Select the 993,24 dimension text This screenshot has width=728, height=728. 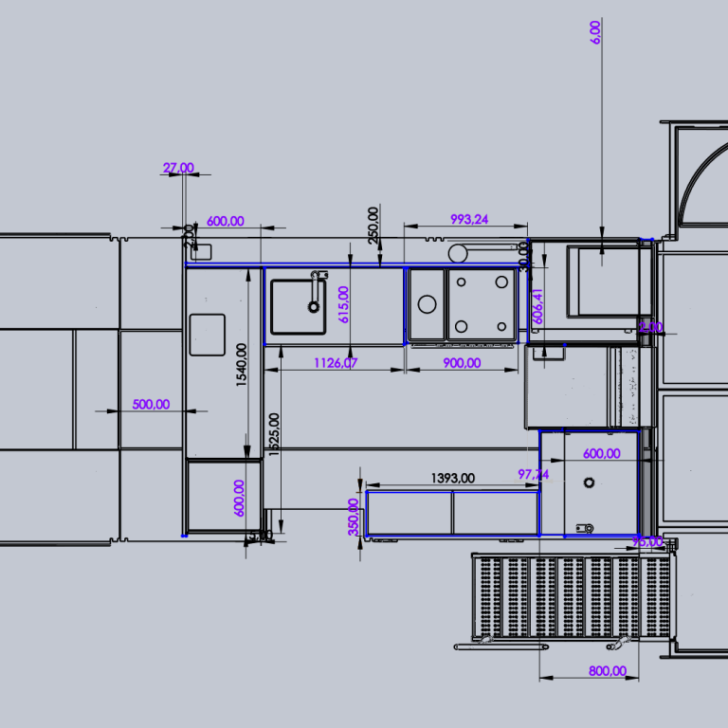pyautogui.click(x=469, y=219)
